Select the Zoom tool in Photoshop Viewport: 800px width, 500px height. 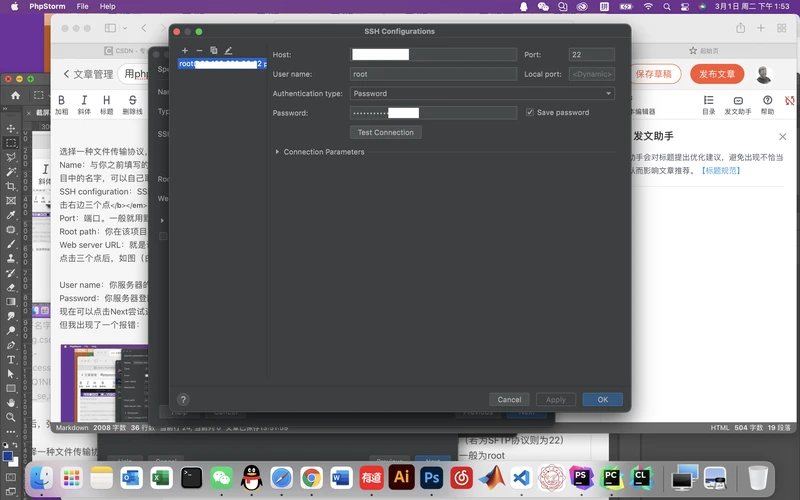11,417
